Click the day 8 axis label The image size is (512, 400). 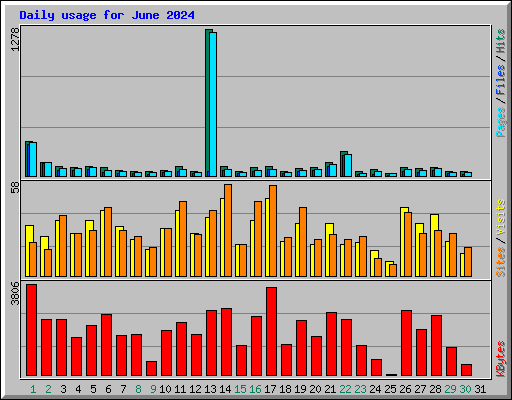coord(138,389)
